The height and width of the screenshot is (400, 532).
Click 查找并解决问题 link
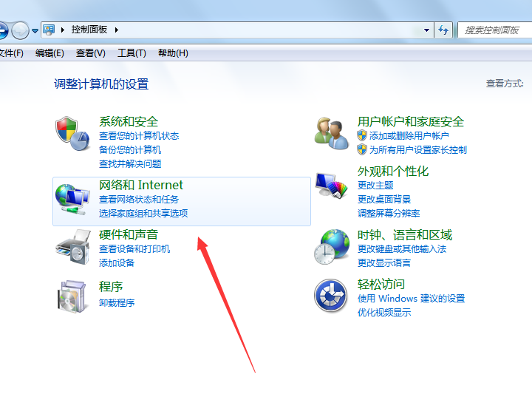[x=130, y=164]
